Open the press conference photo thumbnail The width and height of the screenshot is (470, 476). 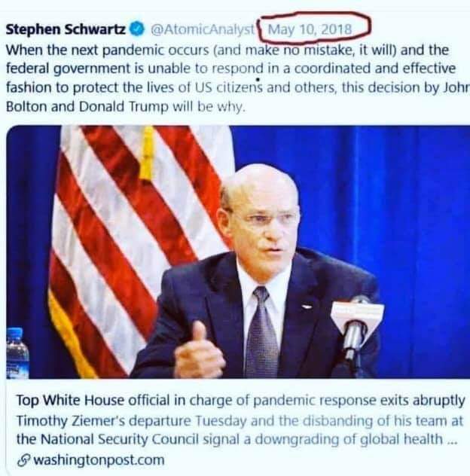[238, 252]
